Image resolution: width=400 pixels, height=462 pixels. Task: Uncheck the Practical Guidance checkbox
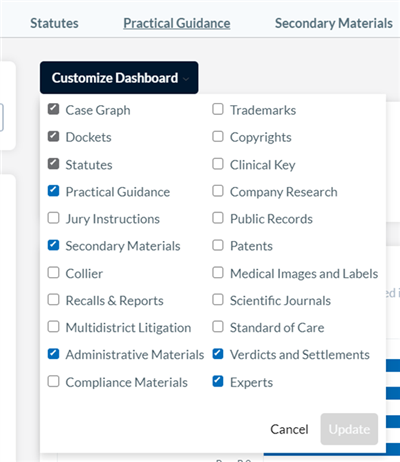click(53, 191)
